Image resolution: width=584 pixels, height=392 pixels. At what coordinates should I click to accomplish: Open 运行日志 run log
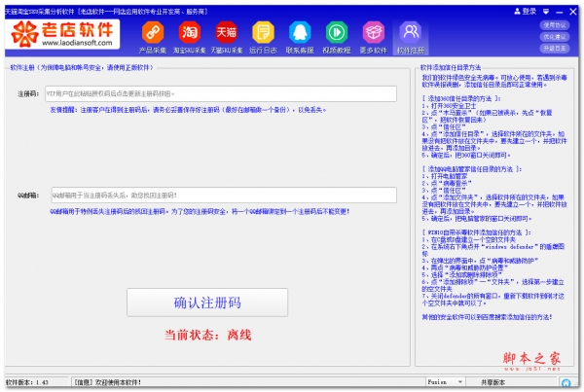point(264,37)
